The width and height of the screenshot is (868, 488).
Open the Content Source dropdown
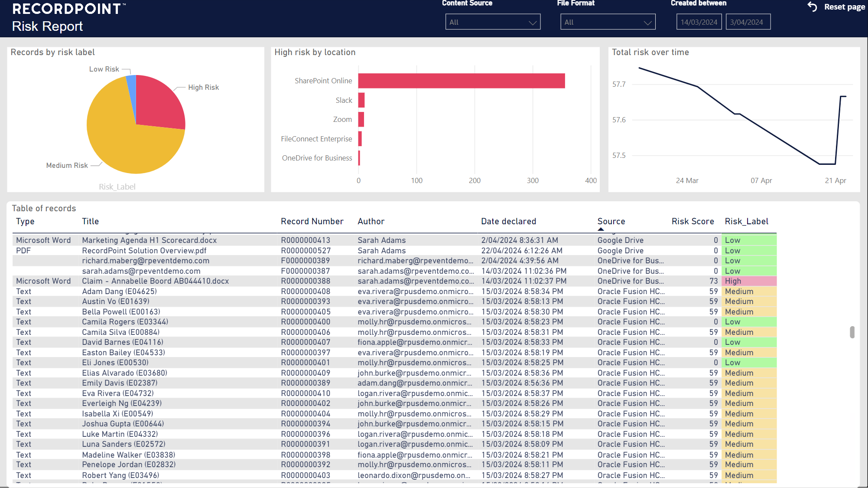(x=493, y=22)
